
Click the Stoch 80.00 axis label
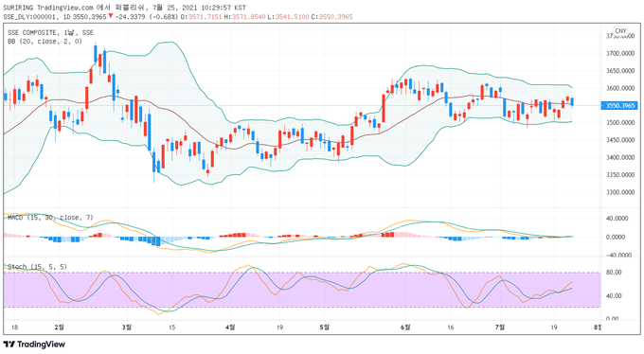tap(614, 273)
